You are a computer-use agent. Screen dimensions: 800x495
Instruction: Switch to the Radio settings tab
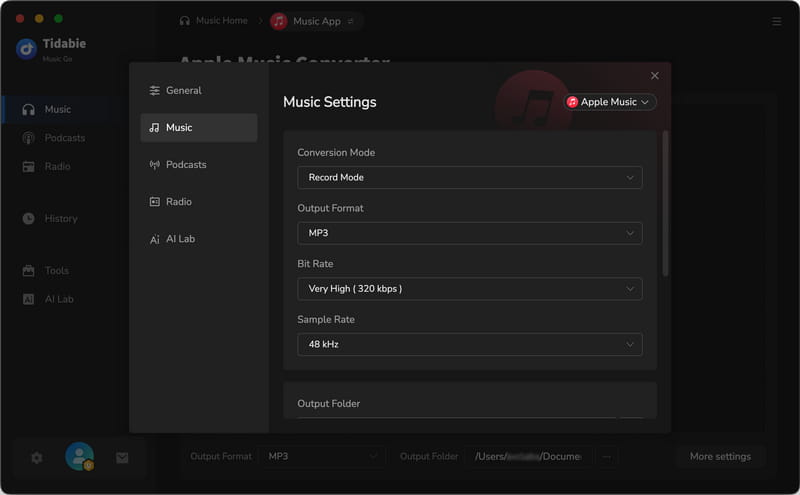click(x=198, y=202)
